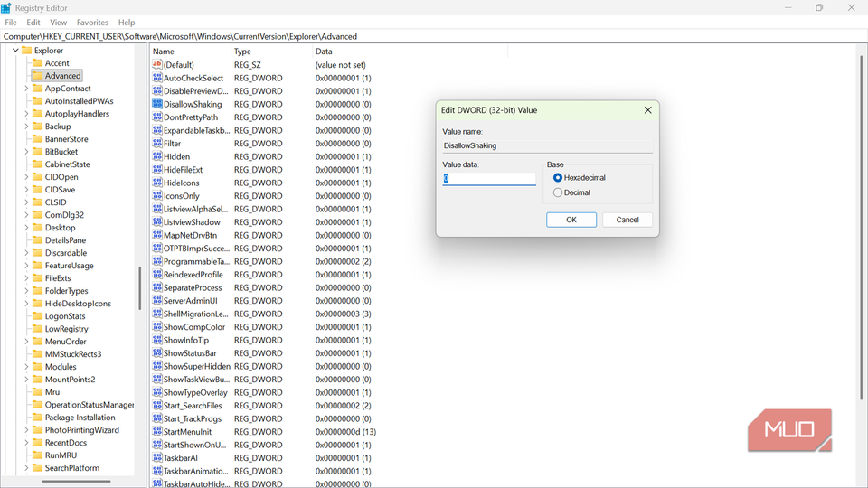
Task: Expand the CIDOpen key
Action: pyautogui.click(x=26, y=177)
